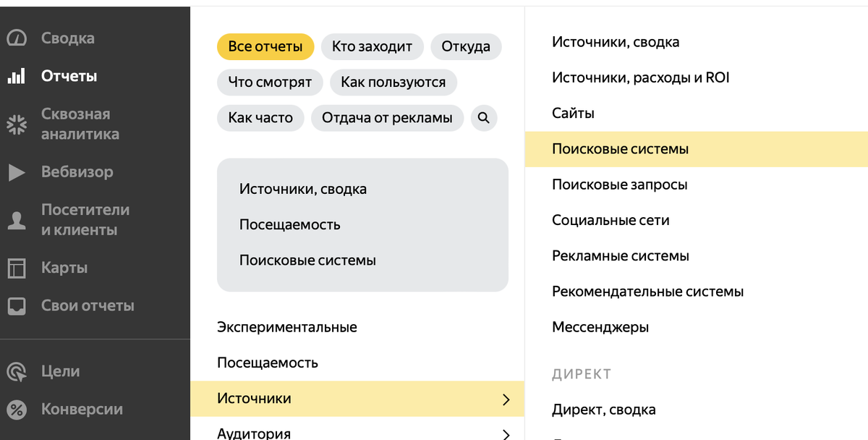Open Посещаемость in the category list
868x440 pixels.
coord(268,363)
